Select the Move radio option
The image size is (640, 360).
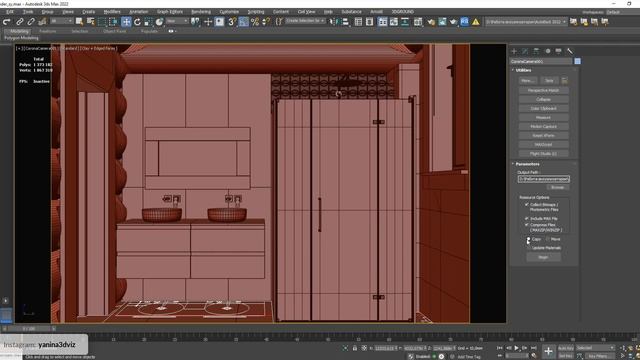(548, 239)
